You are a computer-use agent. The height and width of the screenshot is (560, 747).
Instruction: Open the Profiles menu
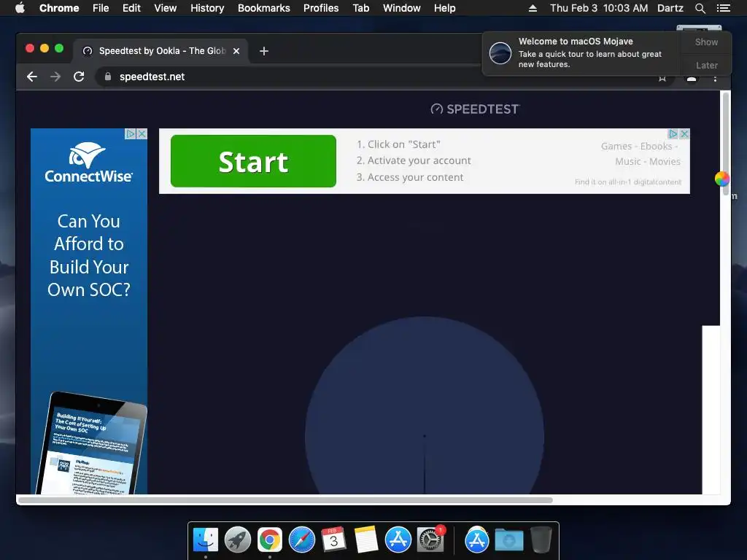(321, 8)
